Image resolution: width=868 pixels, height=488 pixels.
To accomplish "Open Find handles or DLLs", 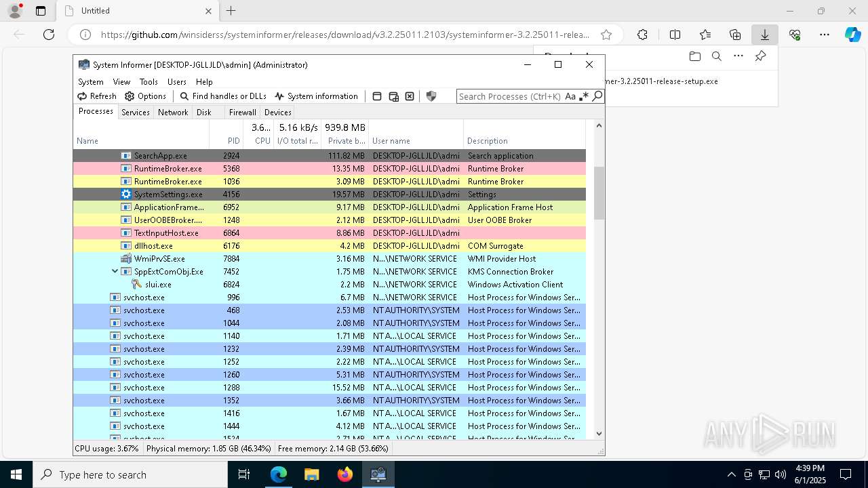I will pos(223,96).
